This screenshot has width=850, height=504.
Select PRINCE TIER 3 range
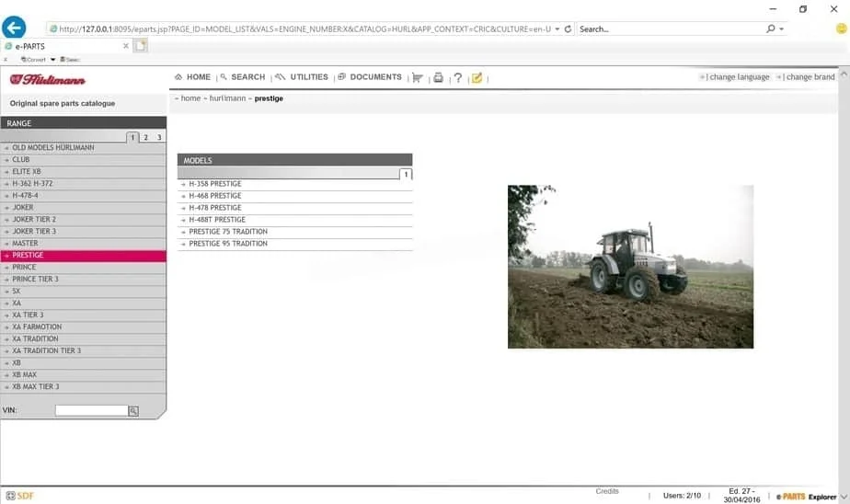[x=84, y=279]
